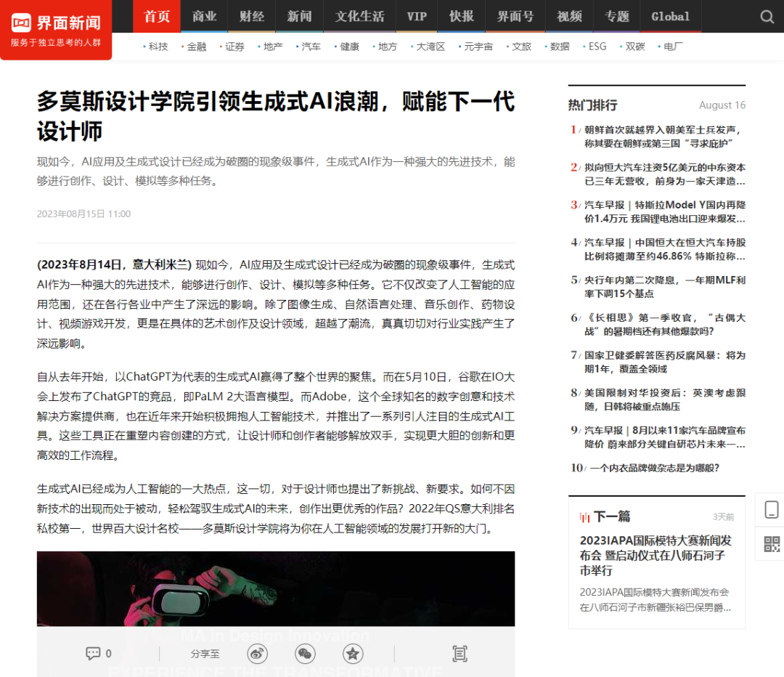Open the search magnifier icon
The height and width of the screenshot is (677, 784).
767,17
